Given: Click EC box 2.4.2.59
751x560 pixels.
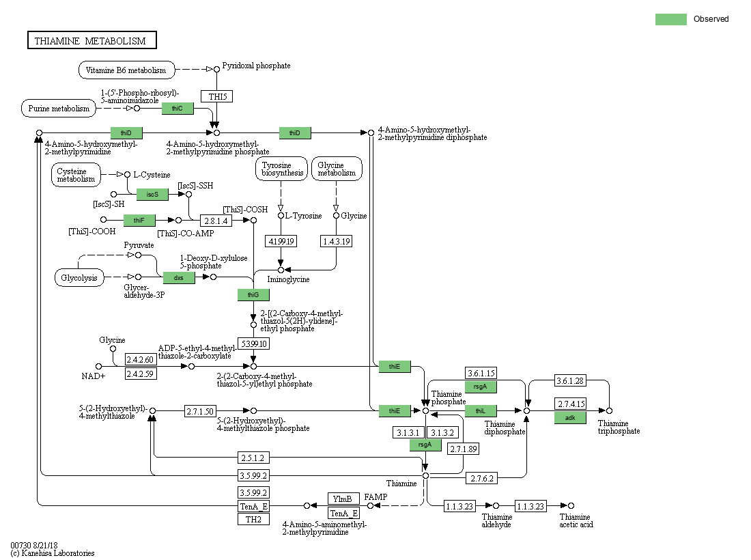Looking at the screenshot, I should [141, 374].
